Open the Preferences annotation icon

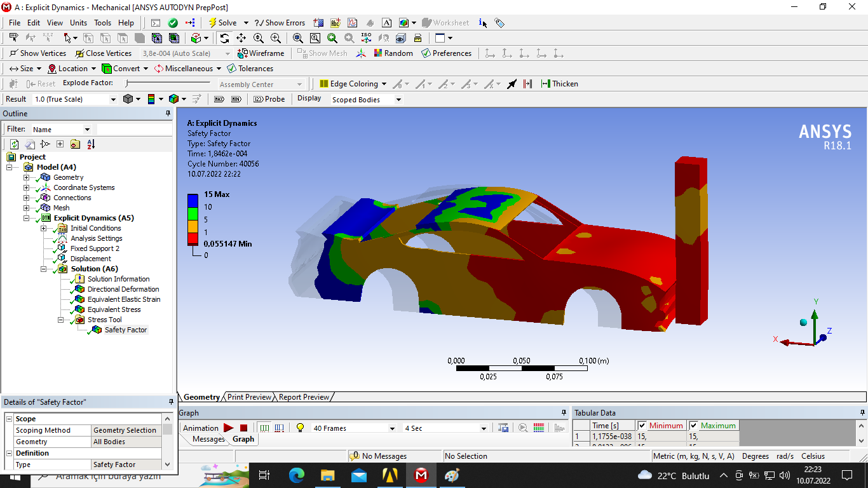coord(426,53)
